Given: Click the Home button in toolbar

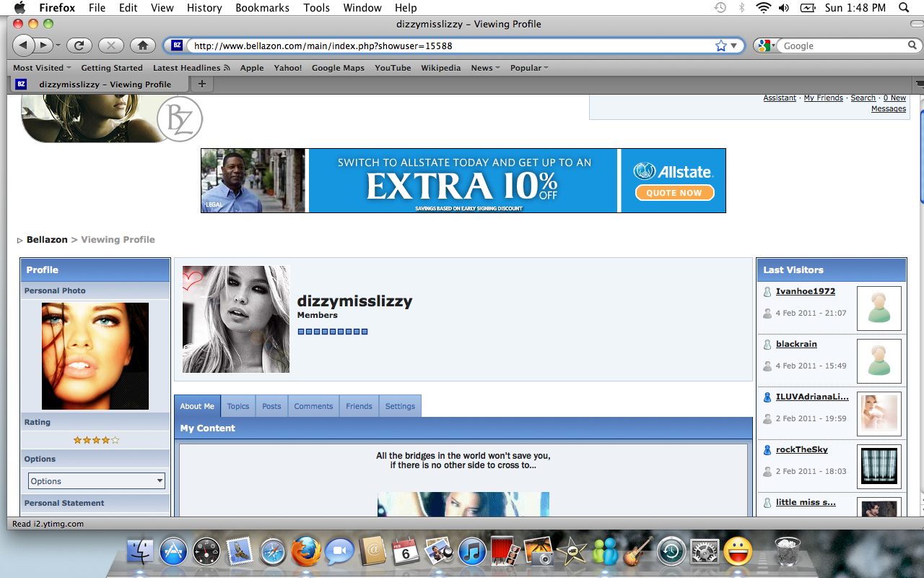Looking at the screenshot, I should 142,46.
